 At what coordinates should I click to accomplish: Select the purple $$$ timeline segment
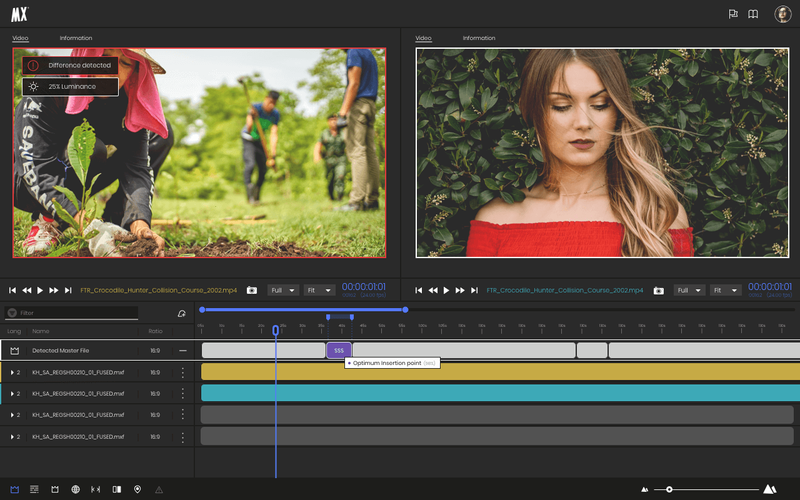point(339,351)
